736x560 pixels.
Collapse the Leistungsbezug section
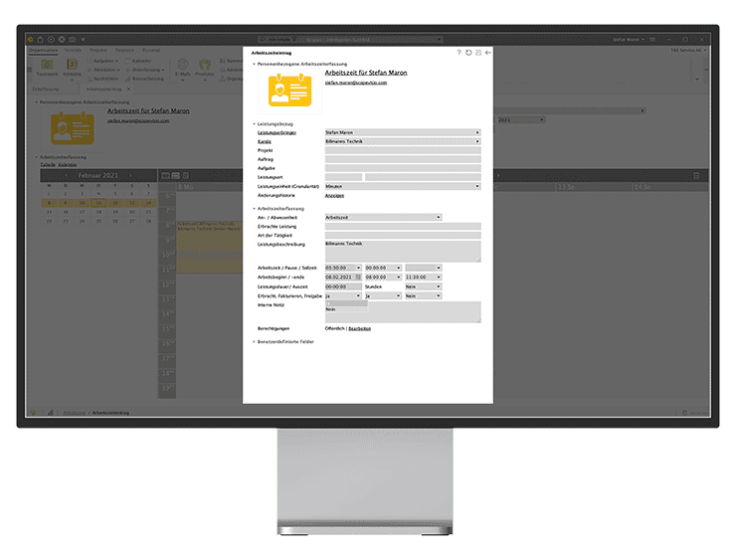254,123
